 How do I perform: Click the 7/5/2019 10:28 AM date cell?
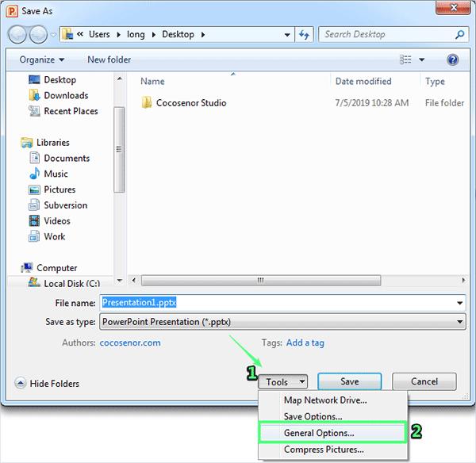click(372, 103)
